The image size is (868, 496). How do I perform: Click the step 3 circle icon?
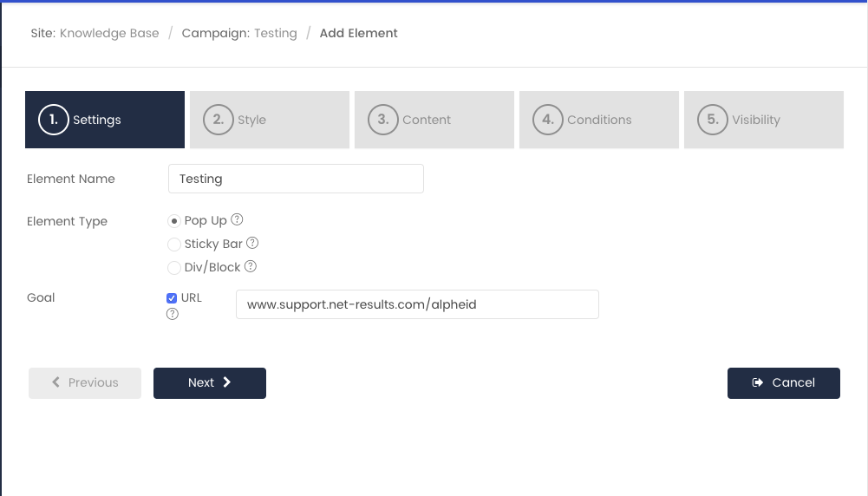pyautogui.click(x=383, y=120)
